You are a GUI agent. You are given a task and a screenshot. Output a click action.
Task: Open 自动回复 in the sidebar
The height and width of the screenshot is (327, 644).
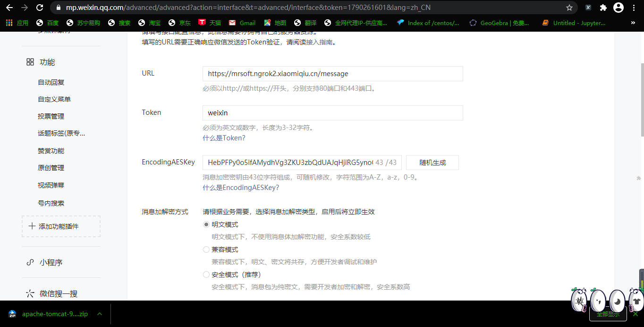[51, 82]
